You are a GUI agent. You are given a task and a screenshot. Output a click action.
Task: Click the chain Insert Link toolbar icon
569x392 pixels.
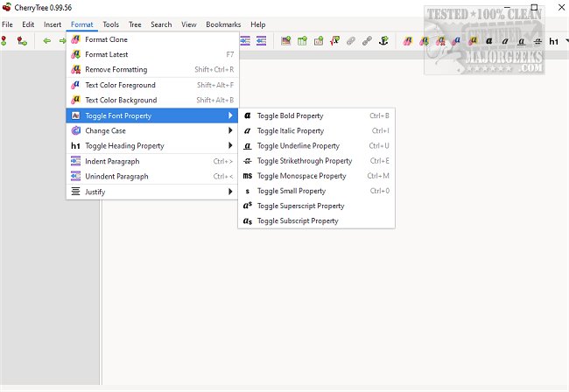[x=367, y=40]
